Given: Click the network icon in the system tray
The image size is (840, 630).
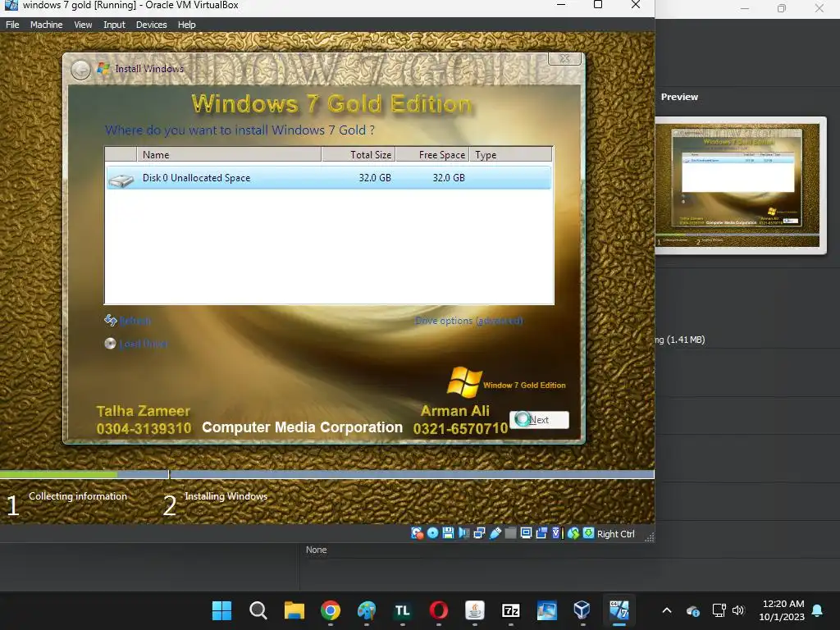Looking at the screenshot, I should tap(719, 610).
